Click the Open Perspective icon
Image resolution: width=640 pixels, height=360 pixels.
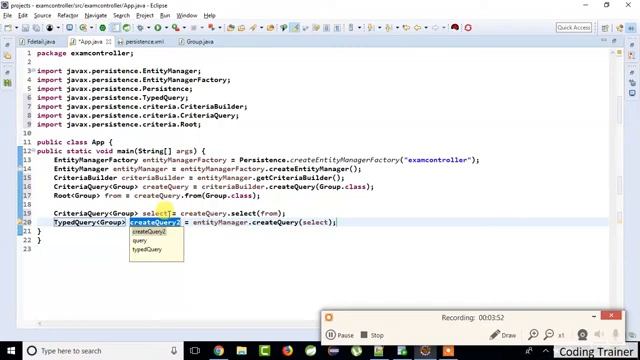(x=605, y=28)
